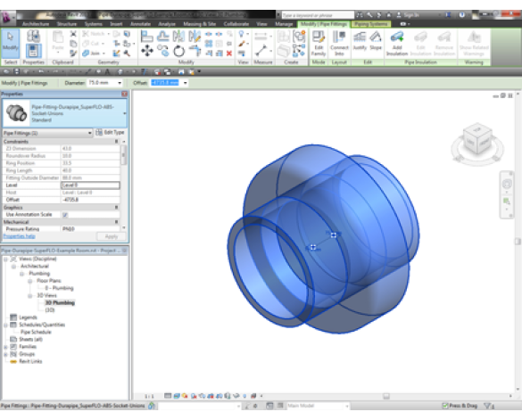Select the 0 - Plumbing floor plan
Viewport: 522px width, 420px height.
59,288
